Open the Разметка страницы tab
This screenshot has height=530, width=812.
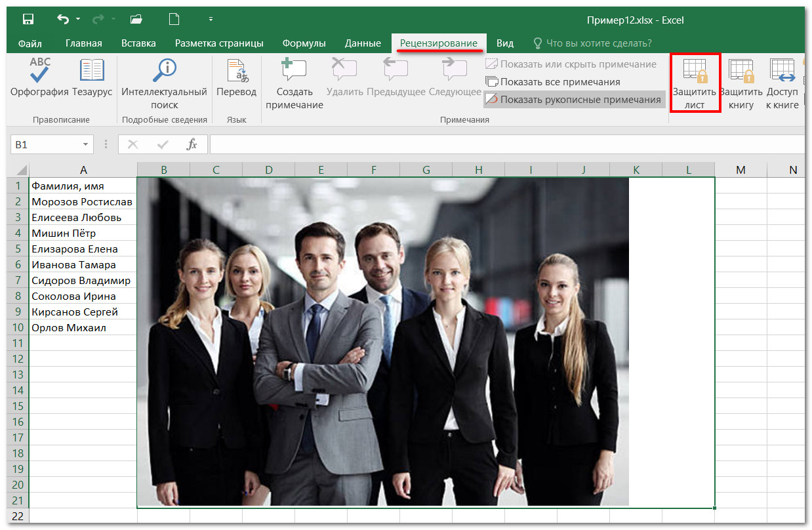pyautogui.click(x=219, y=43)
